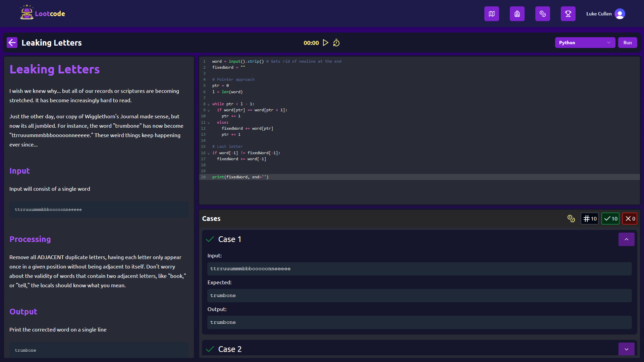
Task: Open the Python language dropdown
Action: 585,43
